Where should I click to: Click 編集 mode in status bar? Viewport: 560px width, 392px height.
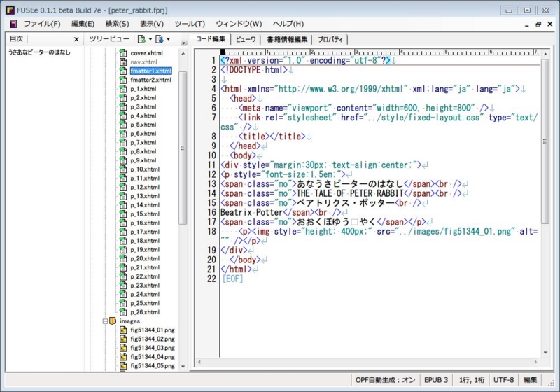(530, 380)
